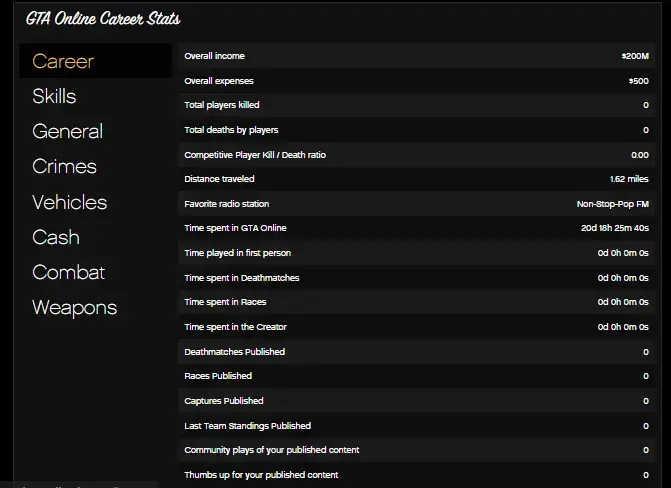Click the Time played in first person row
The image size is (671, 488).
click(x=416, y=253)
